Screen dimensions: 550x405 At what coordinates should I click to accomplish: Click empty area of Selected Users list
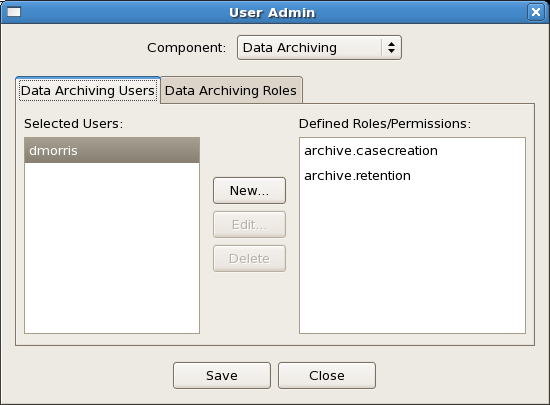coord(112,248)
